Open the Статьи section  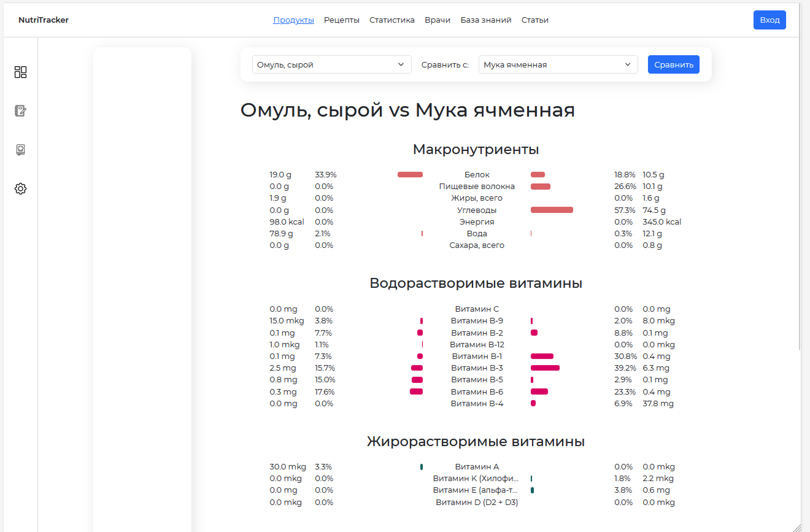coord(535,20)
